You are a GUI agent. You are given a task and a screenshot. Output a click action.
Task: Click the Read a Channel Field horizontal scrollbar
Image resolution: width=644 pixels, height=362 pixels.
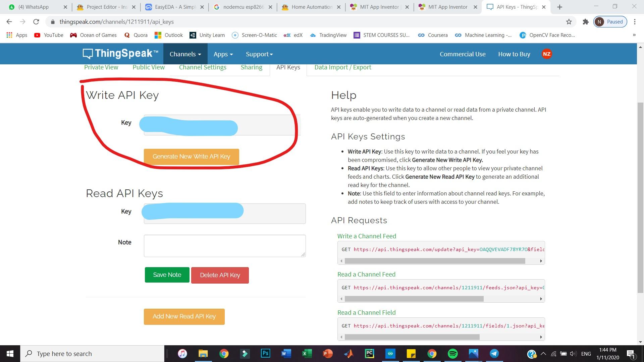(412, 337)
